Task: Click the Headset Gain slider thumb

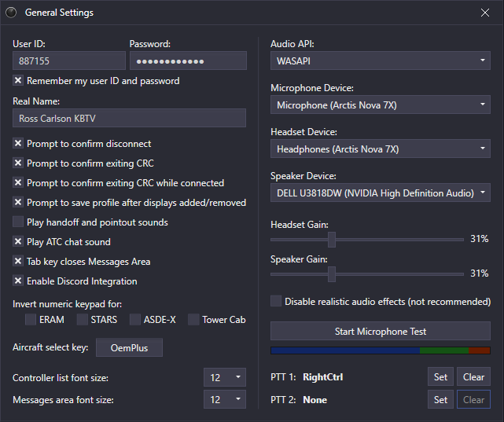Action: tap(332, 240)
